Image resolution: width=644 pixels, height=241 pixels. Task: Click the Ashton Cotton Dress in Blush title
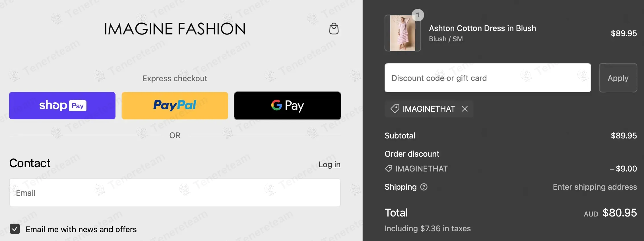(x=482, y=28)
